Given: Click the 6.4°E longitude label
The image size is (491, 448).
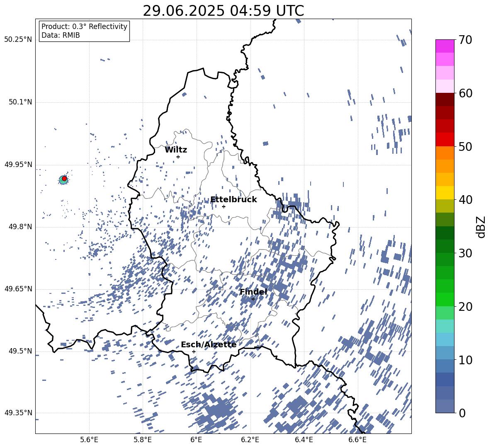Looking at the screenshot, I should click(304, 440).
